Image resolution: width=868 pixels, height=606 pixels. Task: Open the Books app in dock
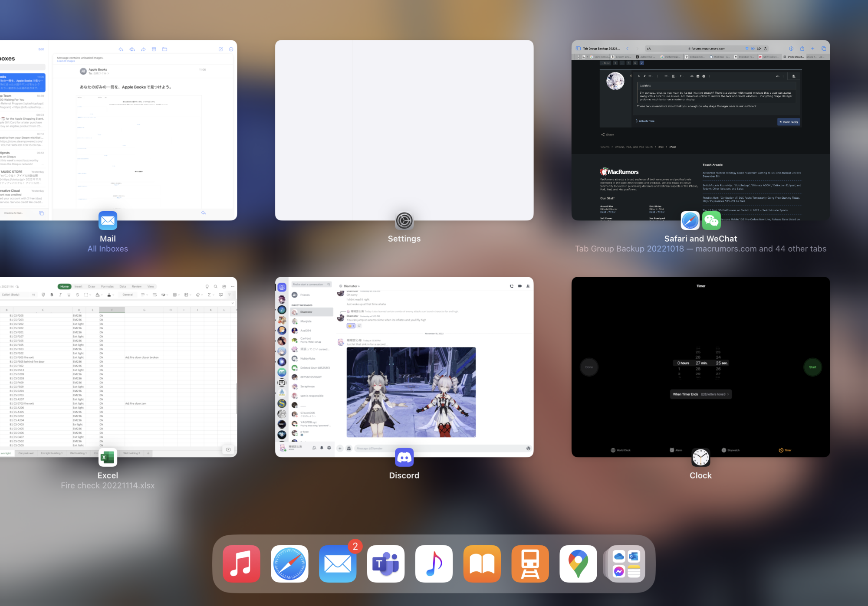click(482, 563)
